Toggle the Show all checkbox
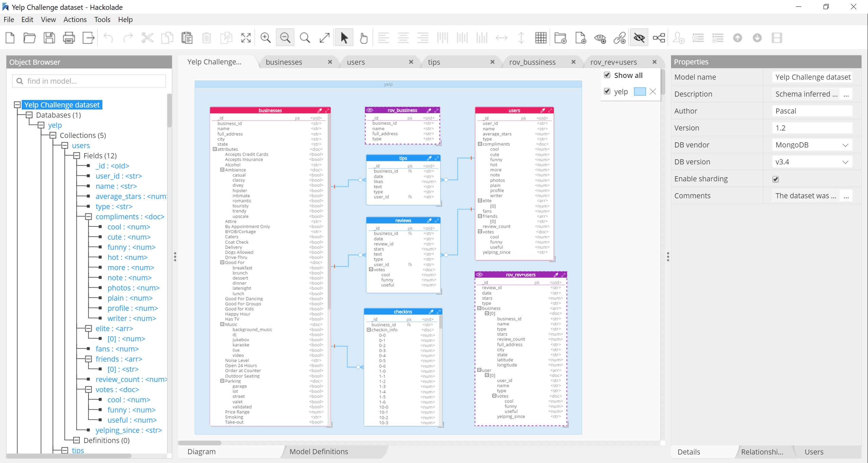 607,75
